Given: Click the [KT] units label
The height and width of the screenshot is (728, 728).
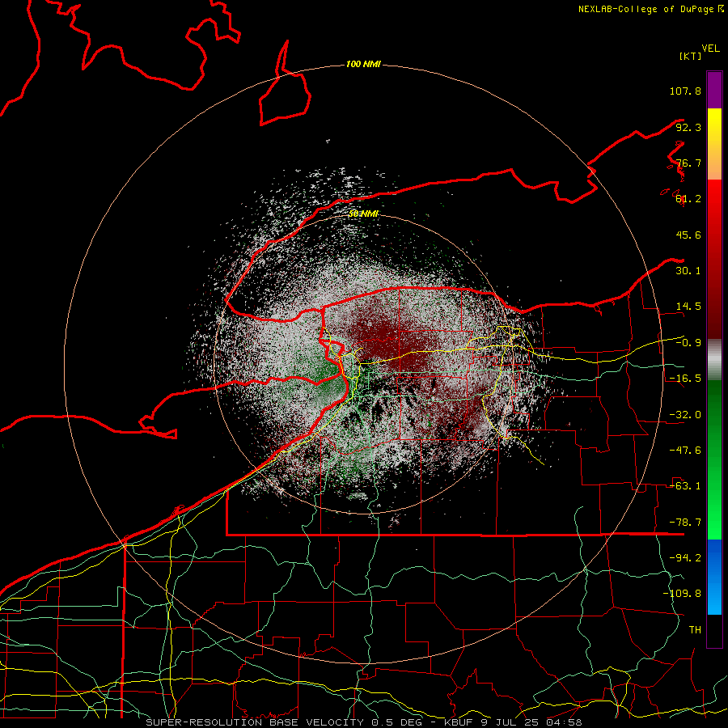Looking at the screenshot, I should (691, 56).
